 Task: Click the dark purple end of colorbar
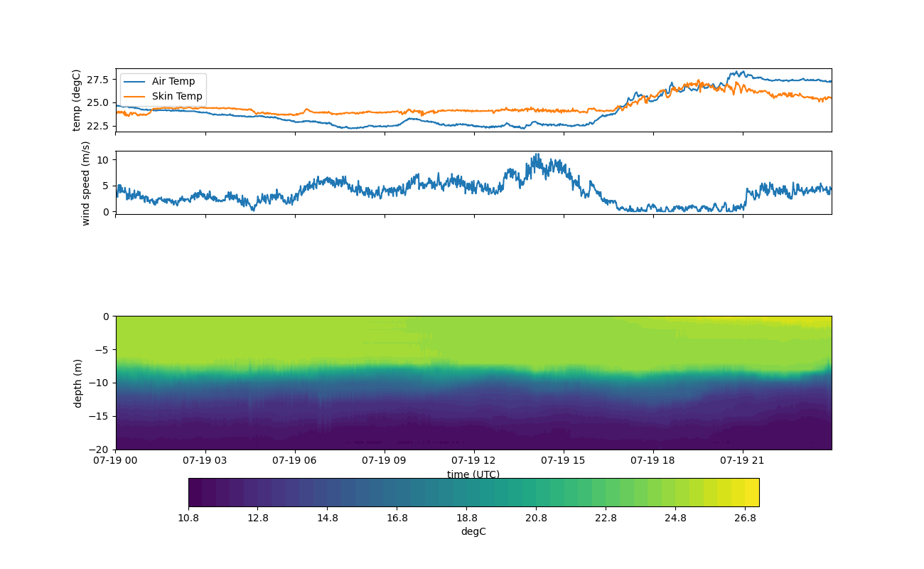click(x=195, y=492)
